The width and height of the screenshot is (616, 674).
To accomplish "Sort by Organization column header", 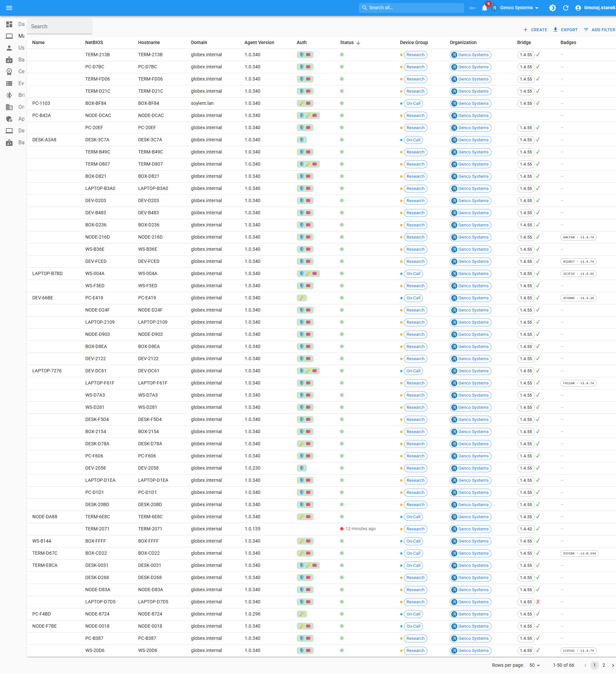I will tap(463, 42).
